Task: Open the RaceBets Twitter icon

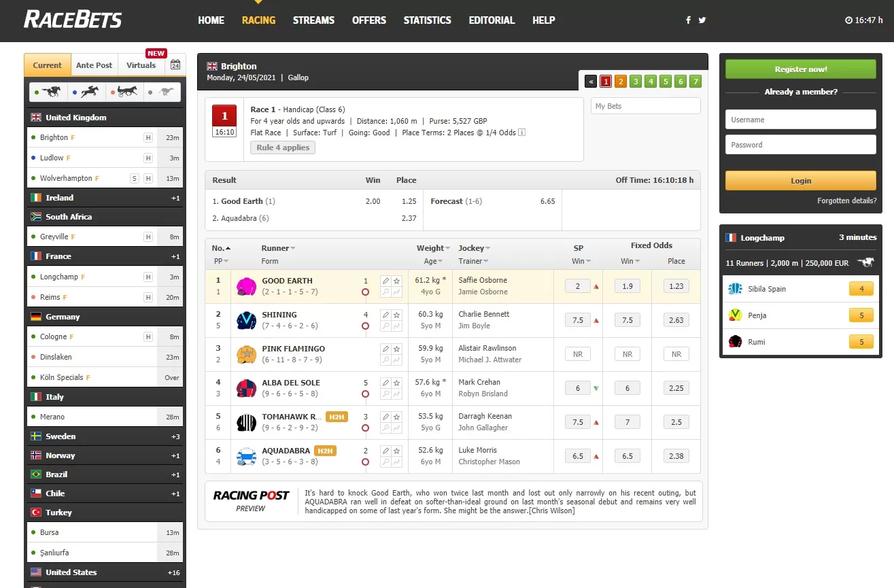Action: pyautogui.click(x=702, y=20)
